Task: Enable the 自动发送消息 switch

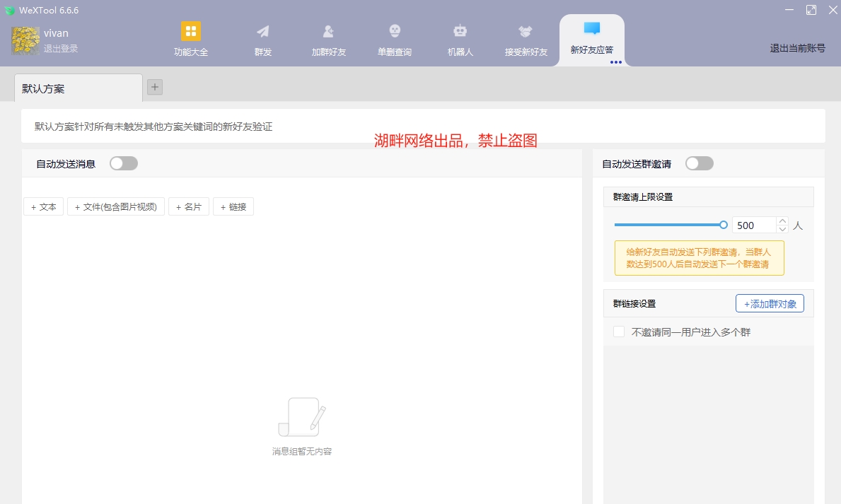Action: 123,163
